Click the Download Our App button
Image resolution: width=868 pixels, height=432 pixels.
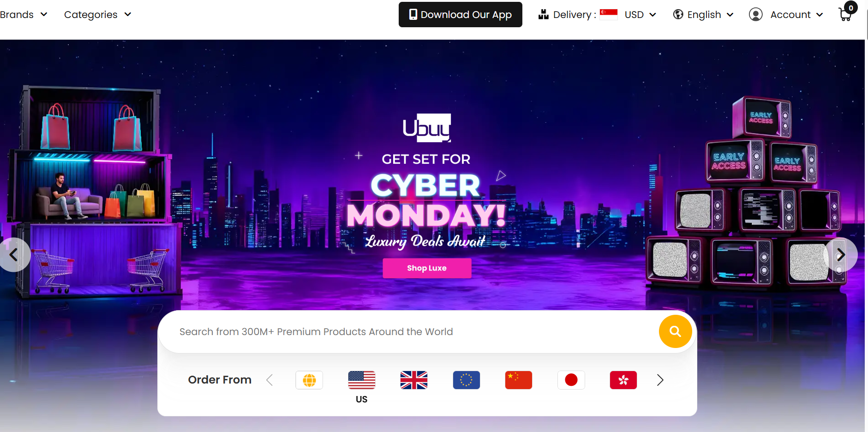461,15
